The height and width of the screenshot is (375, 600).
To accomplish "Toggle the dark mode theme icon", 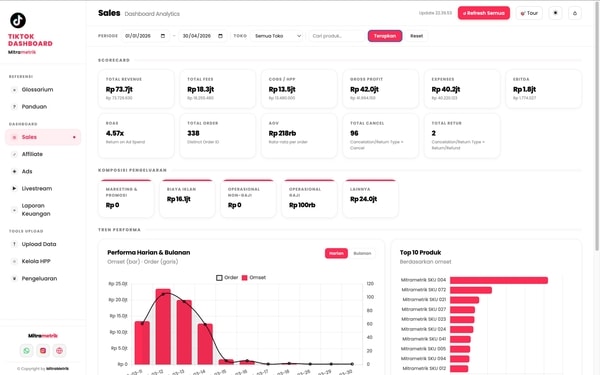I will [555, 13].
